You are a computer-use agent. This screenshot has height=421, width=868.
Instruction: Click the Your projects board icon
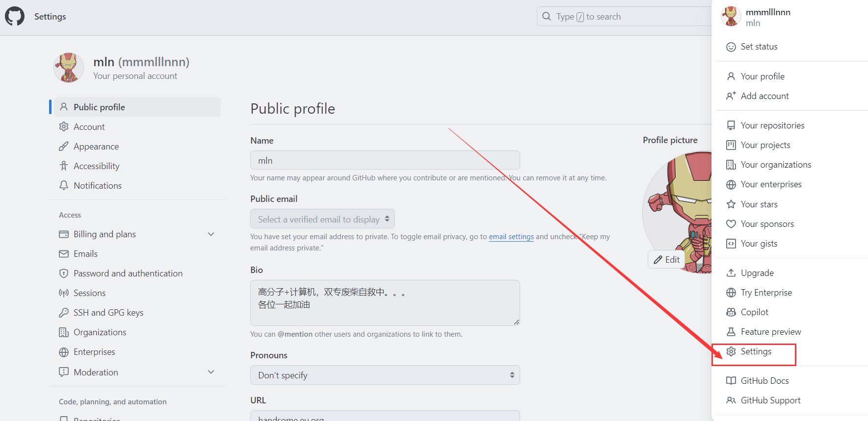(731, 145)
